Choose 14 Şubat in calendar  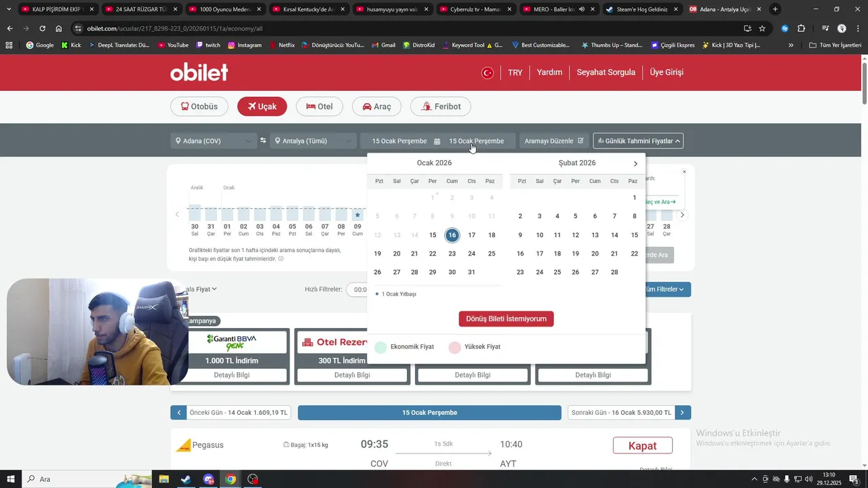(614, 235)
